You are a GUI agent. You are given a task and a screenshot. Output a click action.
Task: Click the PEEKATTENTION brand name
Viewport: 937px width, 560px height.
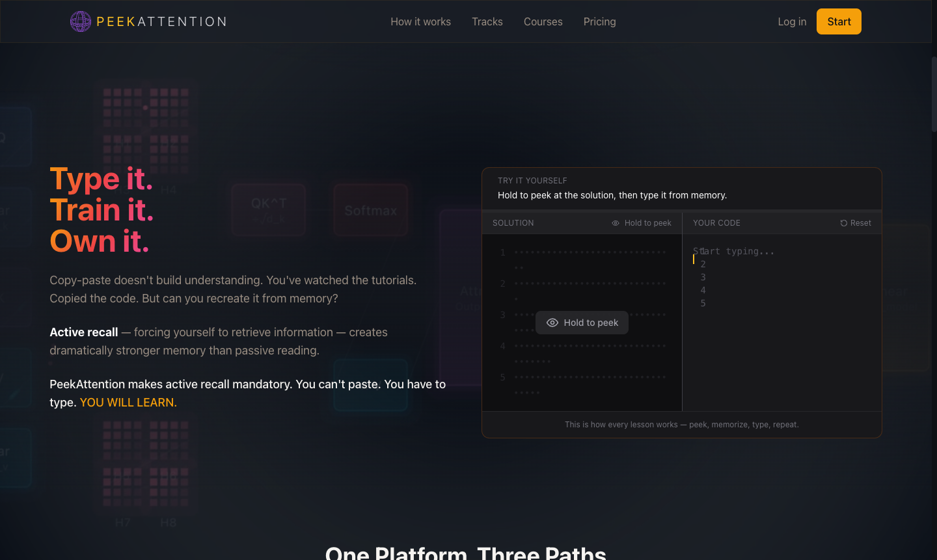161,21
